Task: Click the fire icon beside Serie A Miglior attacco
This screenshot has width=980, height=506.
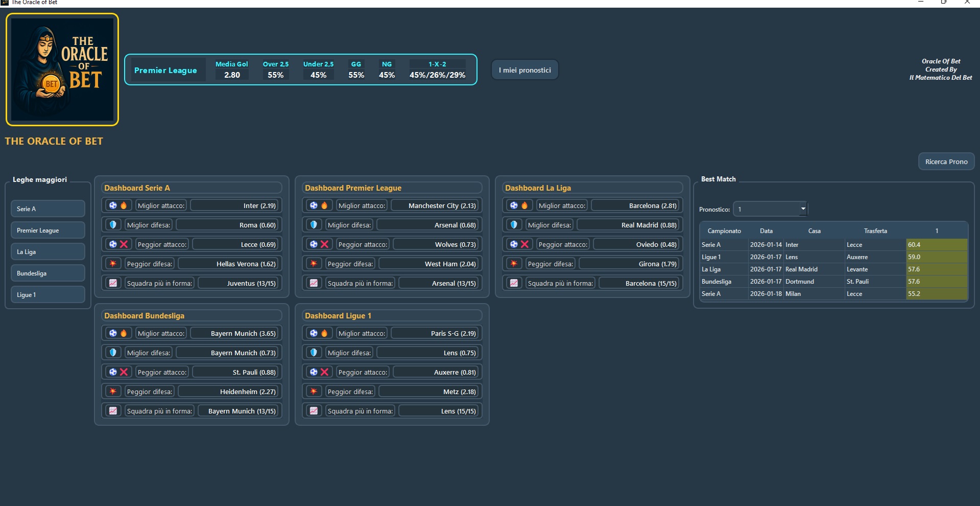Action: coord(124,205)
